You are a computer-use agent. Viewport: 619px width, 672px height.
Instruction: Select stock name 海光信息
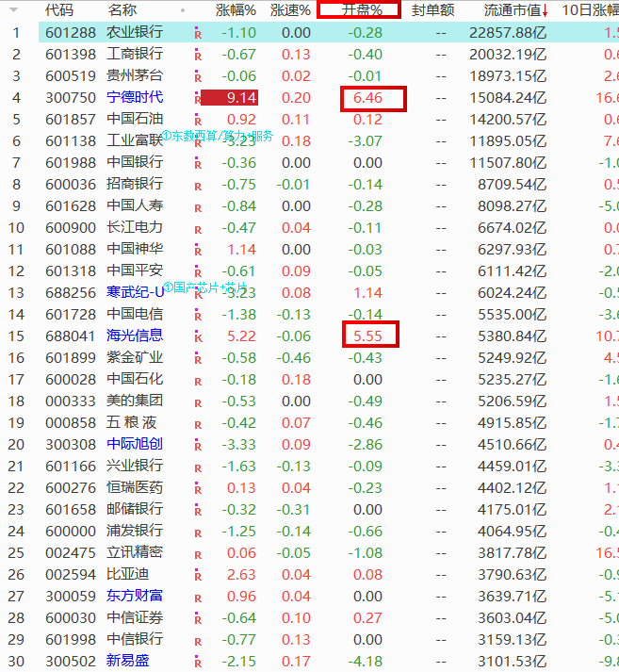(135, 336)
